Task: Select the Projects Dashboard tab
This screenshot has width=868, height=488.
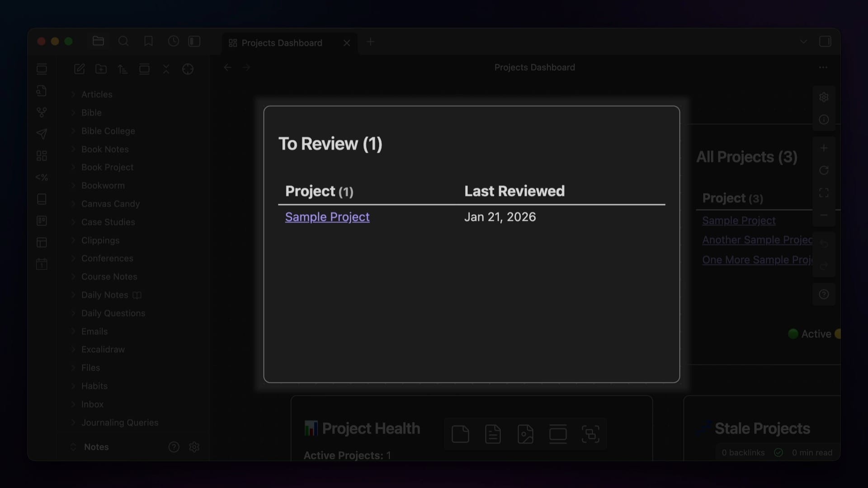Action: coord(282,43)
